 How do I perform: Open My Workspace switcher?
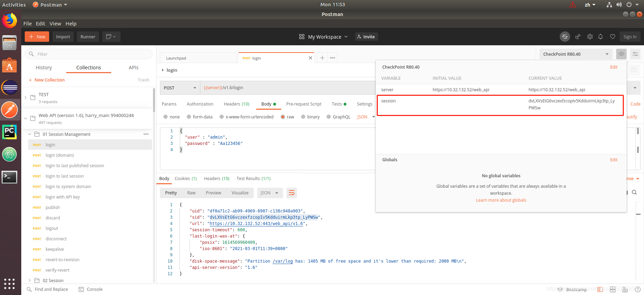(323, 37)
